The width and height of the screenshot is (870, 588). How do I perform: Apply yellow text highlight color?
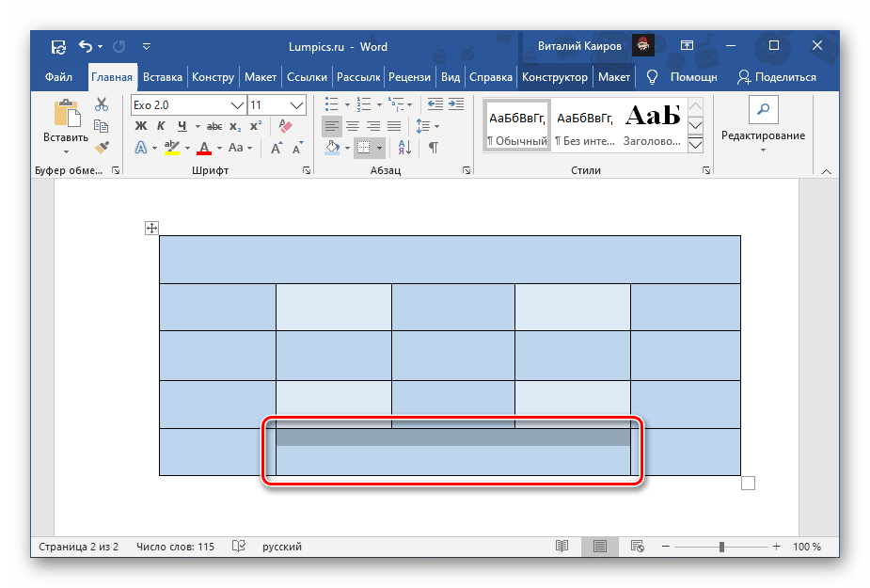pos(172,148)
